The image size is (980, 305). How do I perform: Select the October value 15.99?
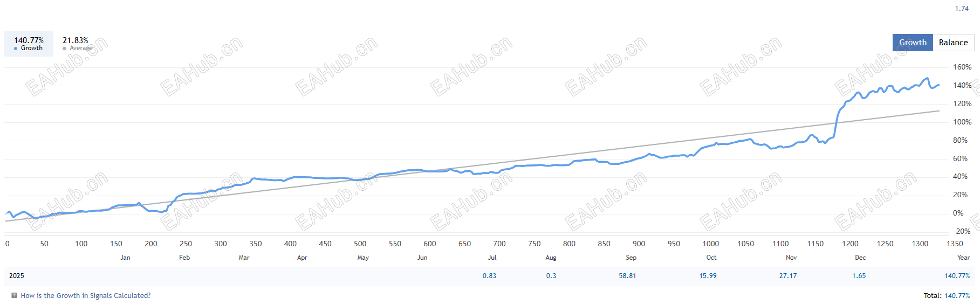(x=708, y=276)
